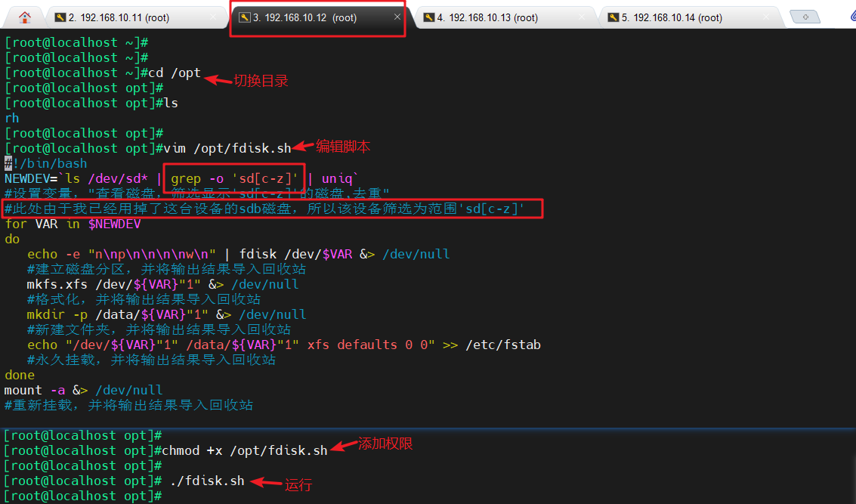Click the '/etc/fstab' path text

(502, 345)
